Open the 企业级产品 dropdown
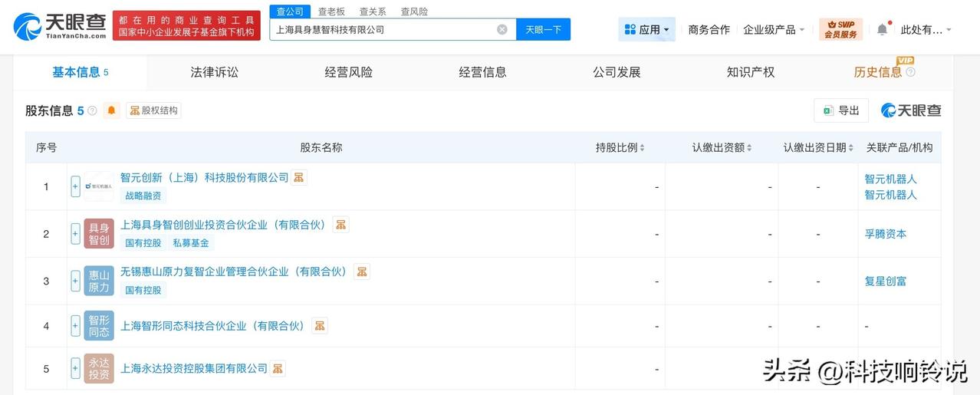980x395 pixels. click(x=774, y=29)
